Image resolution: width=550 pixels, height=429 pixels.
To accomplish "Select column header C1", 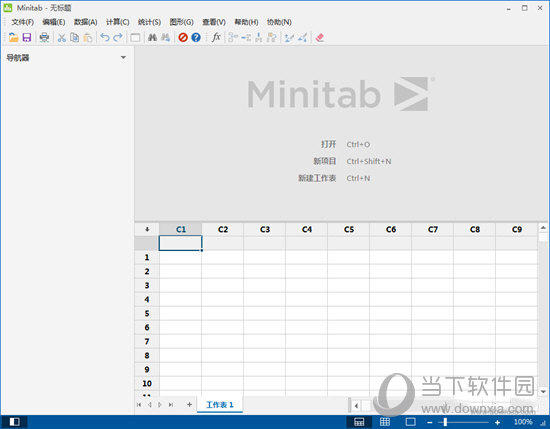I will click(181, 229).
